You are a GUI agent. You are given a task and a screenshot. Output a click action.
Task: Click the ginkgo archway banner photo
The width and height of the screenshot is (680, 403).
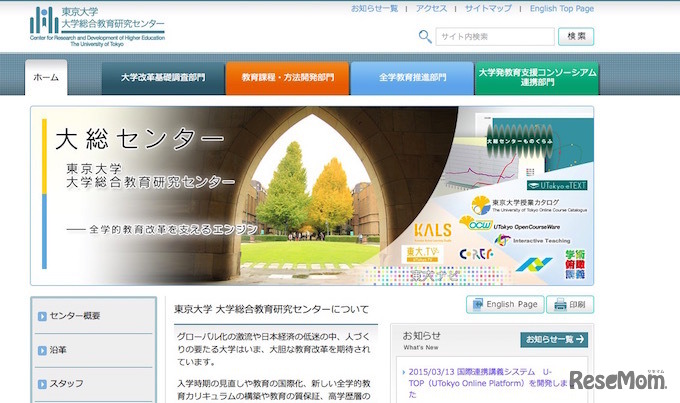pyautogui.click(x=310, y=195)
